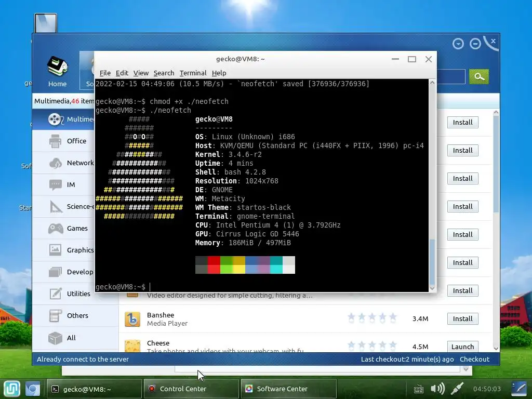Screen dimensions: 532x399
Task: Click 'Last checkout:2 minute(s) ago' text
Action: point(407,359)
